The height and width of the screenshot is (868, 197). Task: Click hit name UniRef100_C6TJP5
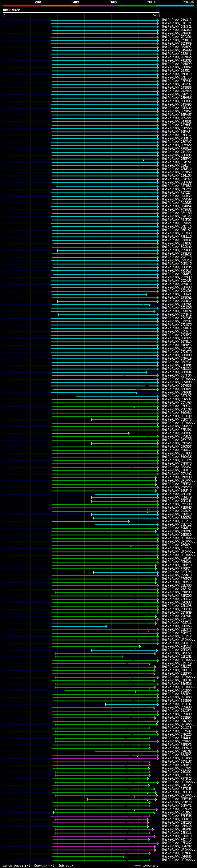(176, 460)
